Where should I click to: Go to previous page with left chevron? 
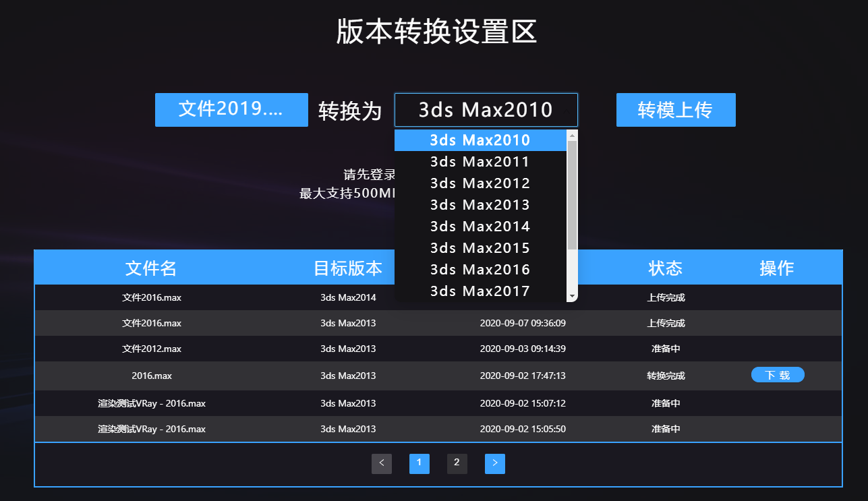(382, 463)
